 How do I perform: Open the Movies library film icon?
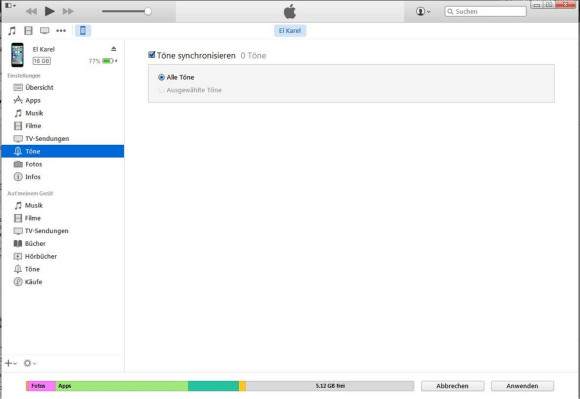[x=28, y=31]
